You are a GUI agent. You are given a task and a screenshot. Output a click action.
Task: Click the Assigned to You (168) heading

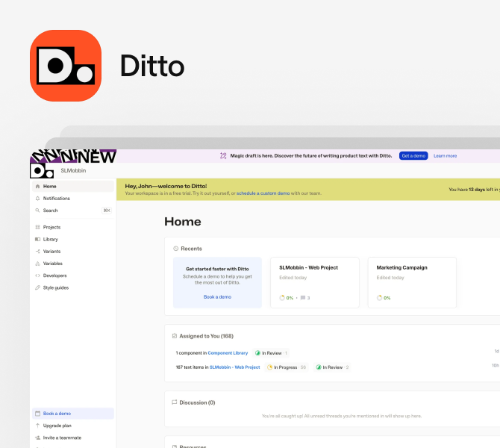(x=206, y=336)
